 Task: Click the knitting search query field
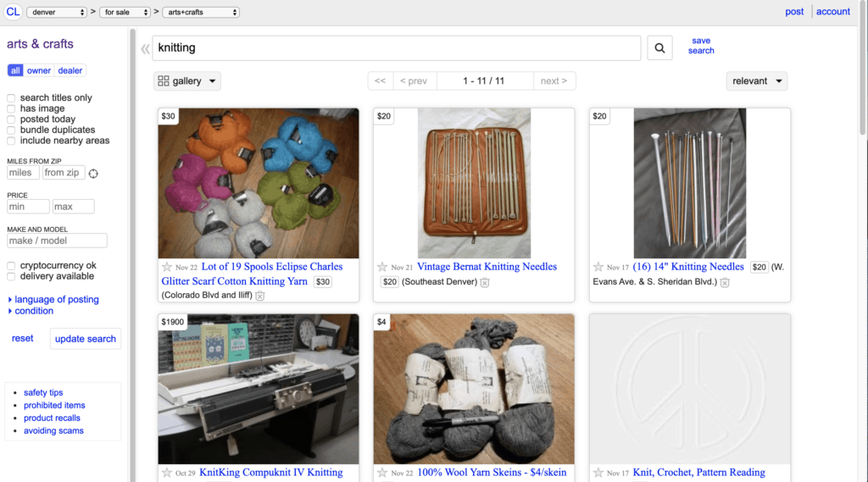tap(397, 47)
